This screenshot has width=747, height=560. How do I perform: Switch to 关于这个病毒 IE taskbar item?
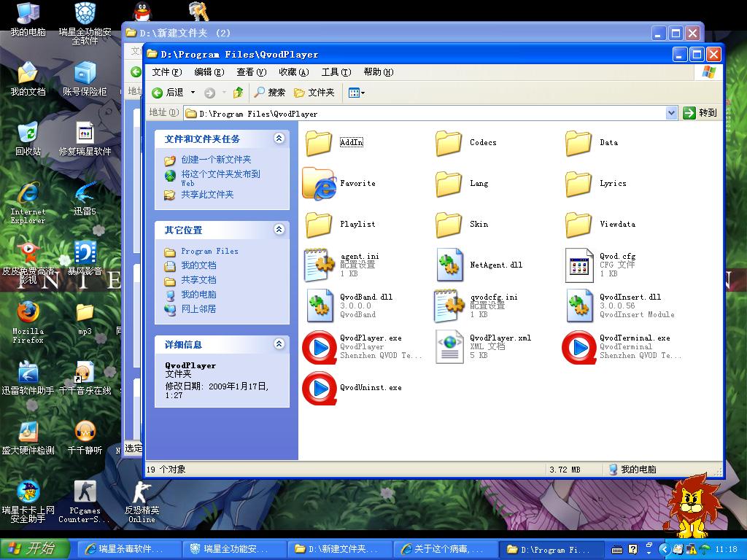tap(446, 549)
